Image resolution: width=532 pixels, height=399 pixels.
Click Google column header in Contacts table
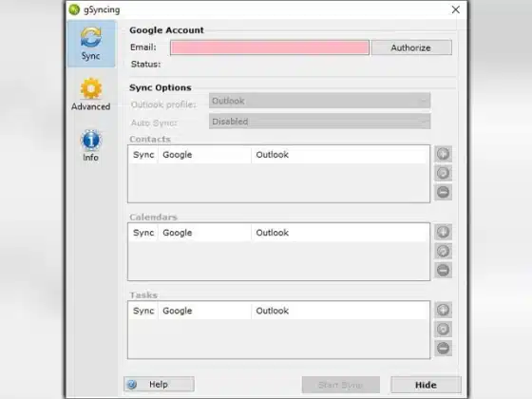pos(204,155)
